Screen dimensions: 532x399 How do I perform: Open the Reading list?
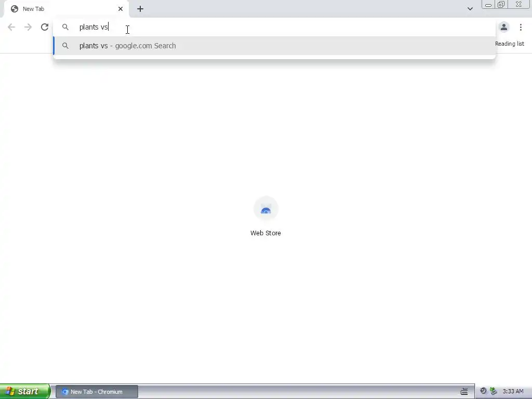509,44
